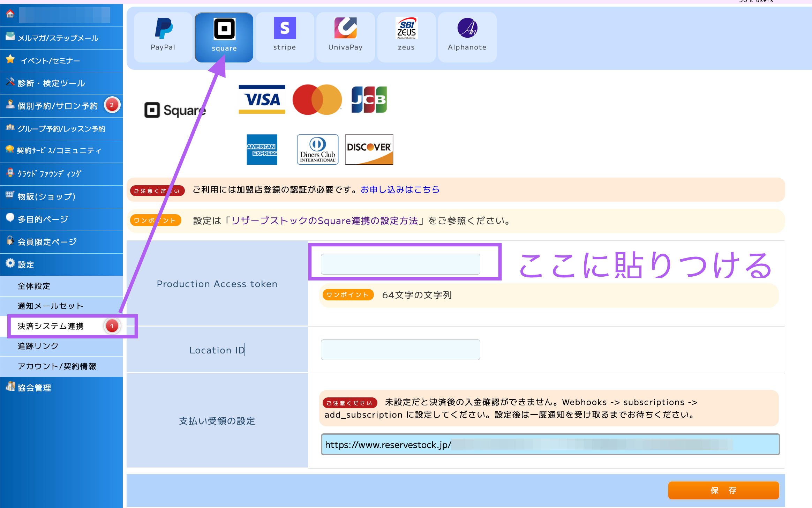This screenshot has width=812, height=508.
Task: Click the SBI Zeus logo icon
Action: coord(406,28)
